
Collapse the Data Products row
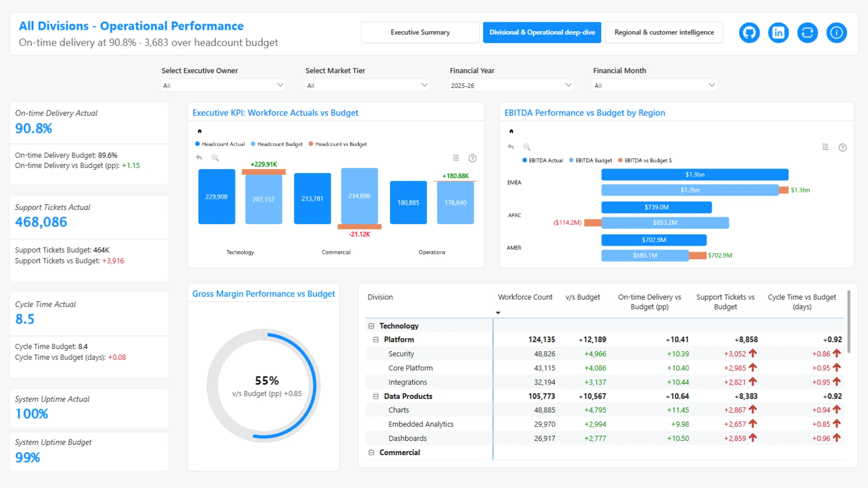tap(376, 396)
